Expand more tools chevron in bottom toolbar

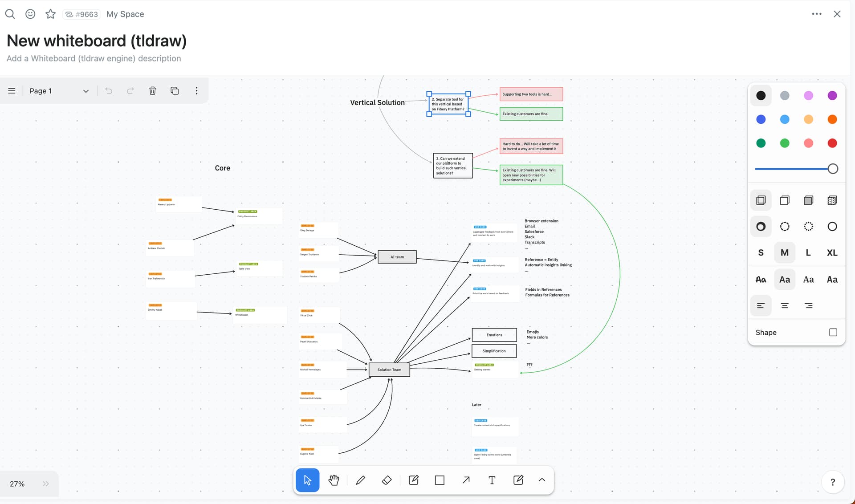coord(542,480)
